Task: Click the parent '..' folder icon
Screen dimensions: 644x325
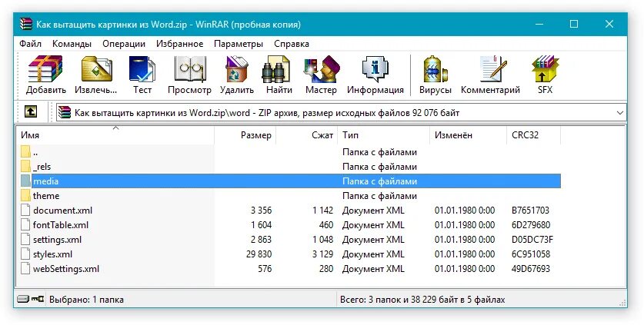Action: [x=26, y=152]
